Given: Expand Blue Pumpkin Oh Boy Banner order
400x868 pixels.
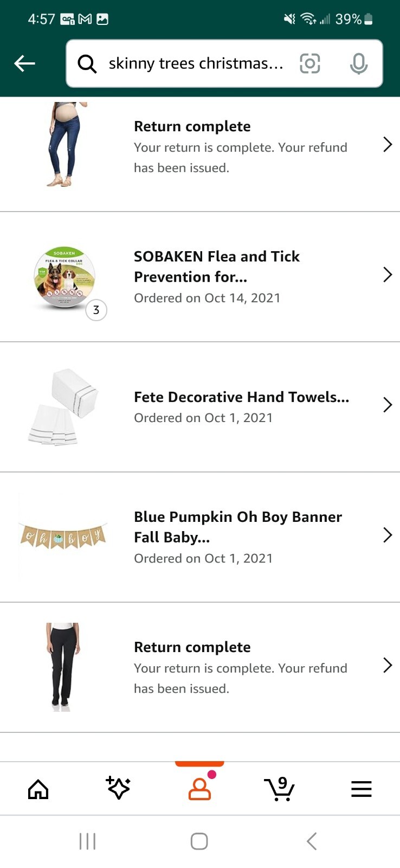Looking at the screenshot, I should [x=387, y=535].
